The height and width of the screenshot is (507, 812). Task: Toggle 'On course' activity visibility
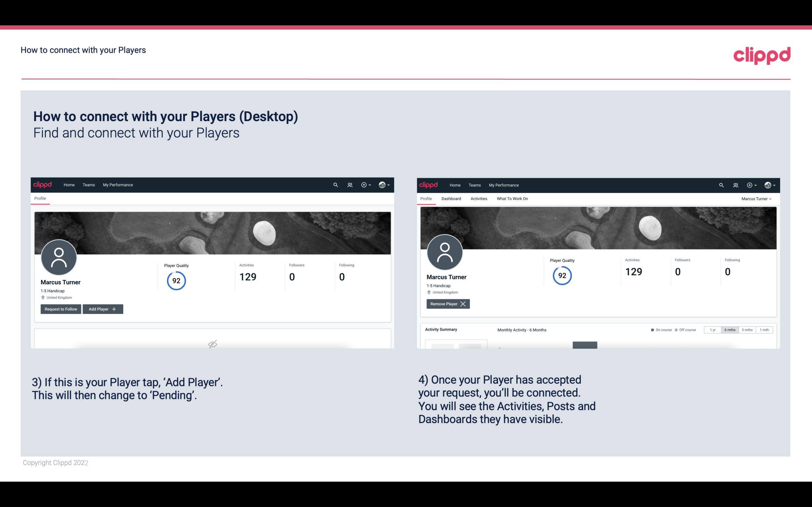659,329
